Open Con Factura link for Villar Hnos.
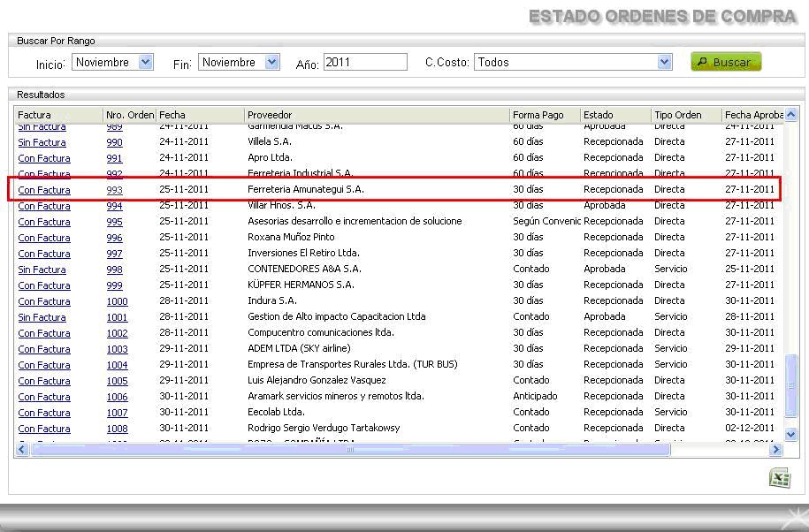 click(44, 206)
